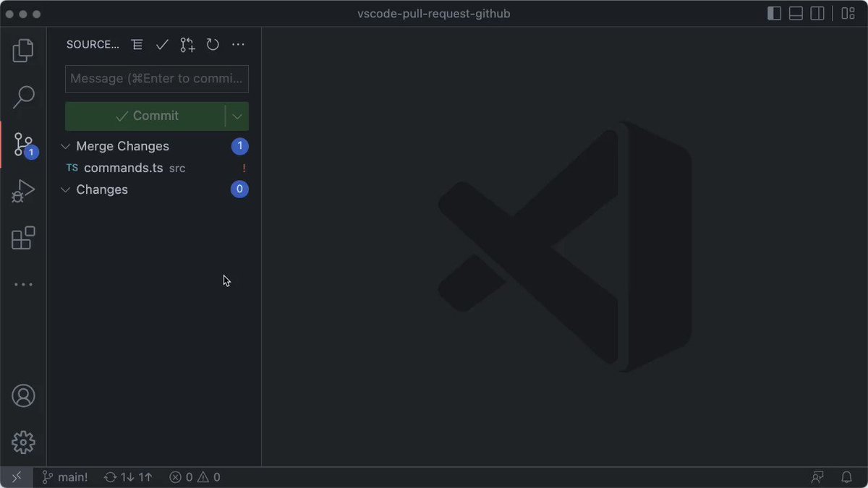Viewport: 868px width, 488px height.
Task: Toggle panel layout icon in title bar
Action: 796,14
